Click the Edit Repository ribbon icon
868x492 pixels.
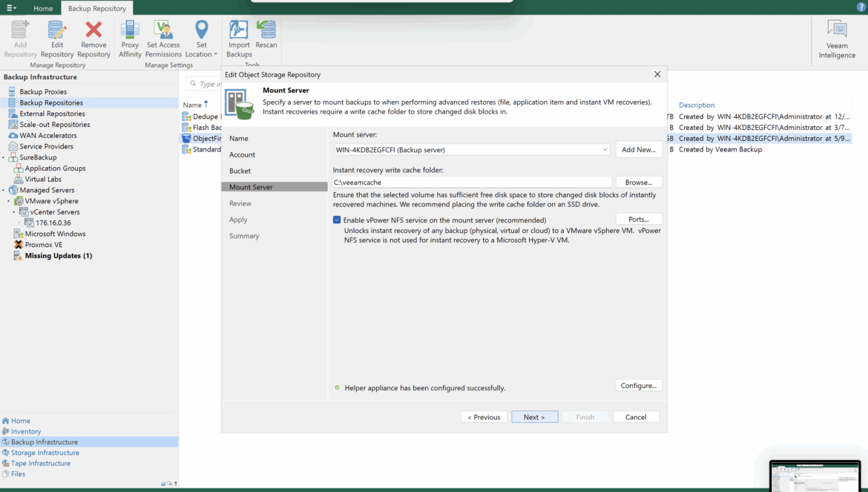57,38
